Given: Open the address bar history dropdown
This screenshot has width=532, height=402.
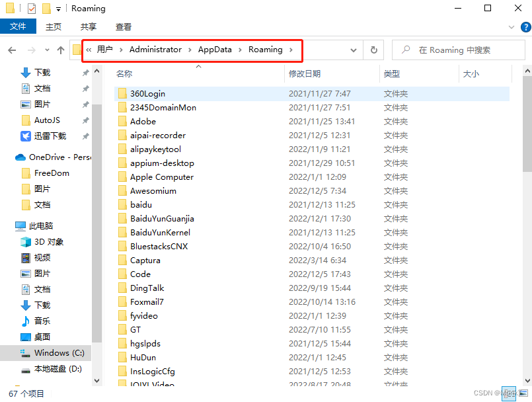Looking at the screenshot, I should 353,50.
